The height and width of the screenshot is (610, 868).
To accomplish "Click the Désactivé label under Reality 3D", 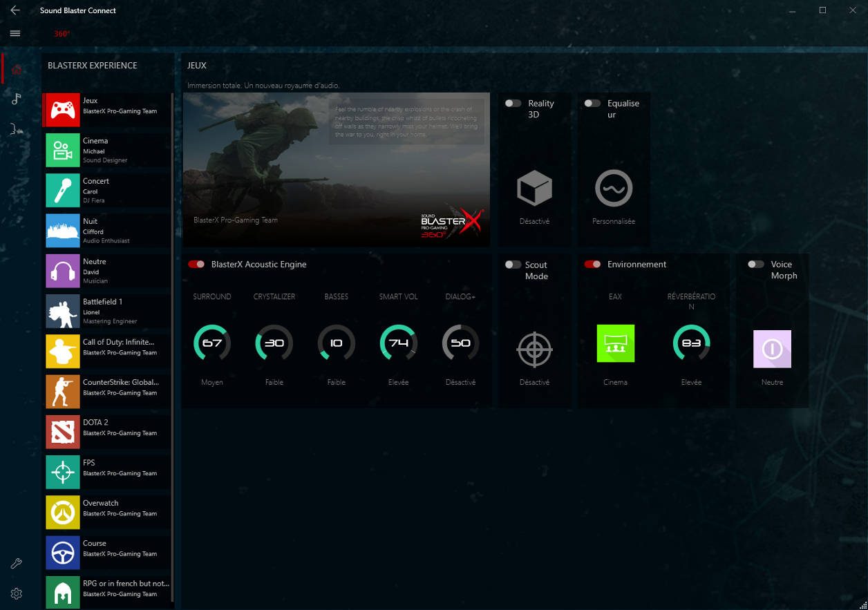I will point(535,222).
